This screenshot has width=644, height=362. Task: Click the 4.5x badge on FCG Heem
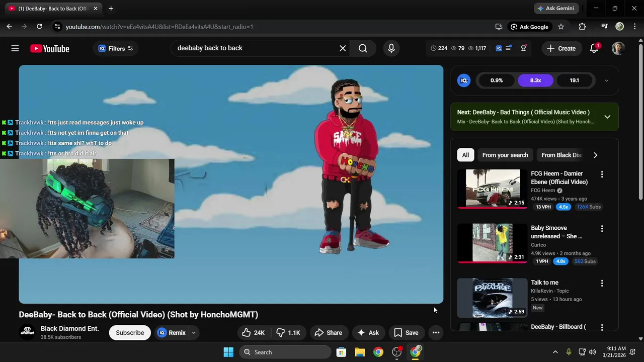coord(563,207)
